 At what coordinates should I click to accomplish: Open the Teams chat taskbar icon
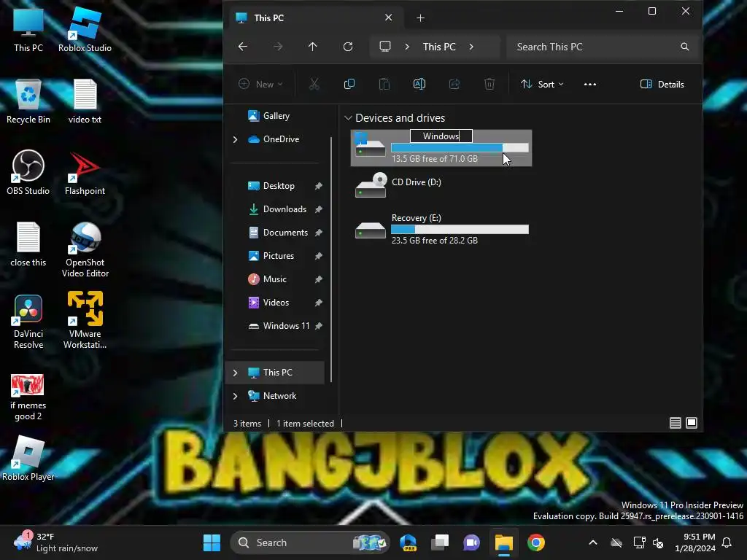[x=472, y=542]
